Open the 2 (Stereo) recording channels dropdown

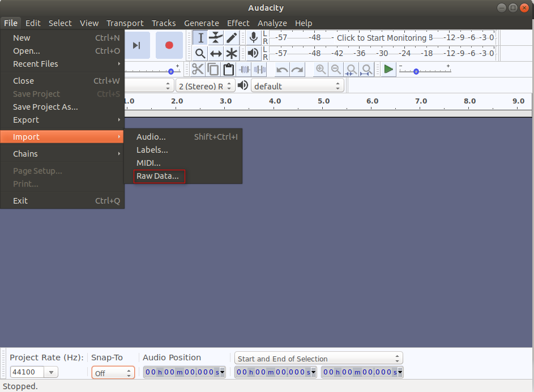[x=206, y=86]
